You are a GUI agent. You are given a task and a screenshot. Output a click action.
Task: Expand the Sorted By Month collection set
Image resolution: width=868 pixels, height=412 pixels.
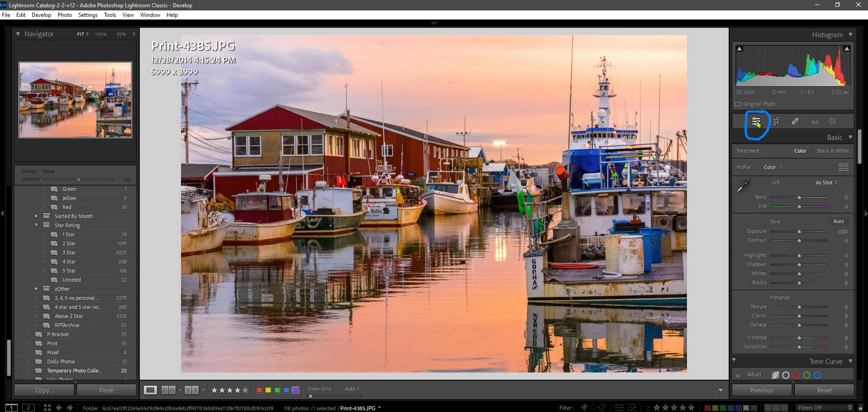click(37, 216)
